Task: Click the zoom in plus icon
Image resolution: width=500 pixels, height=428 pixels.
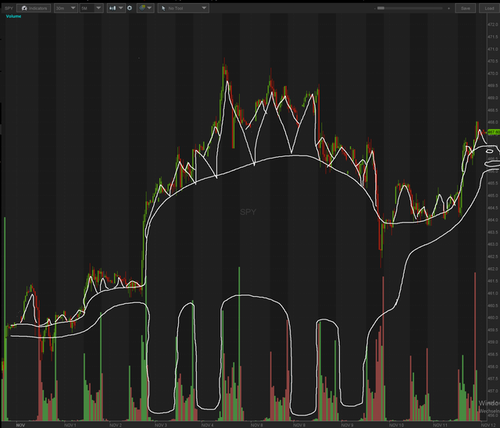Action: (x=449, y=8)
